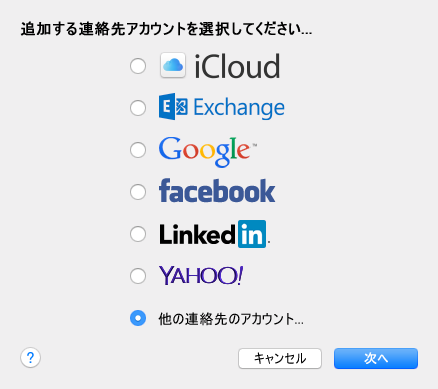
Task: Select the iCloud radio button
Action: coord(138,66)
